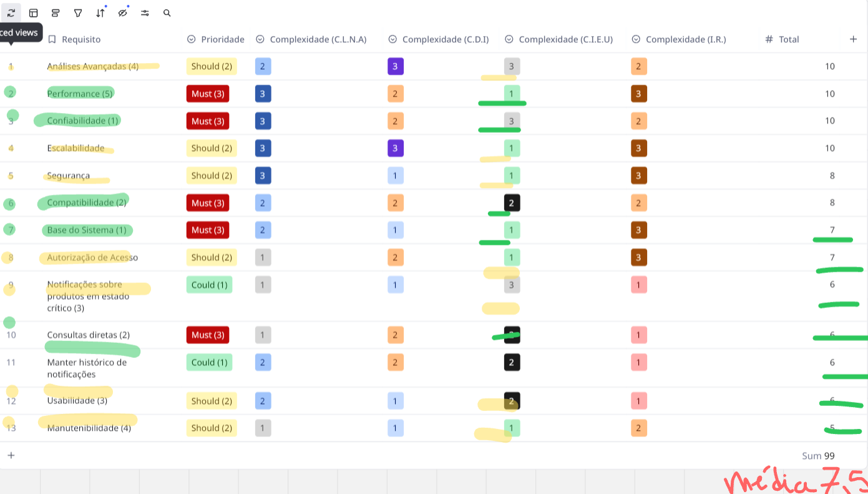
Task: Open the settings sliders icon
Action: click(x=145, y=12)
